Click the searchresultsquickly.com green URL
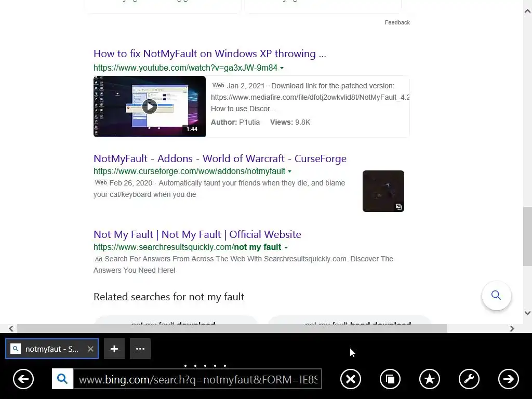This screenshot has height=399, width=532. coord(187,247)
